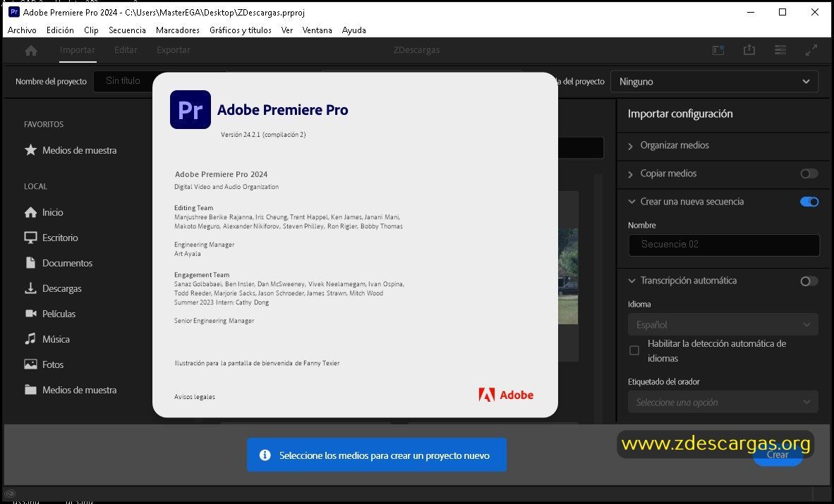Browse the Documentos folder location
Viewport: 834px width, 504px height.
[x=59, y=263]
